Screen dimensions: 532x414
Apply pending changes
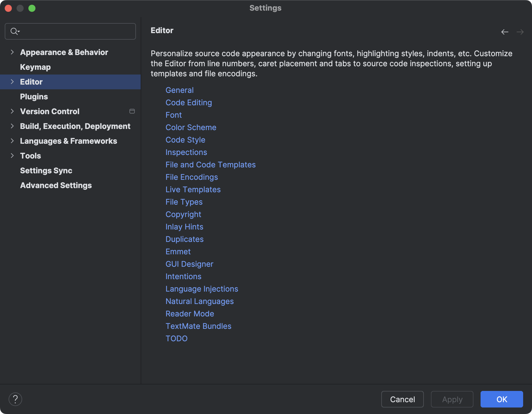452,399
